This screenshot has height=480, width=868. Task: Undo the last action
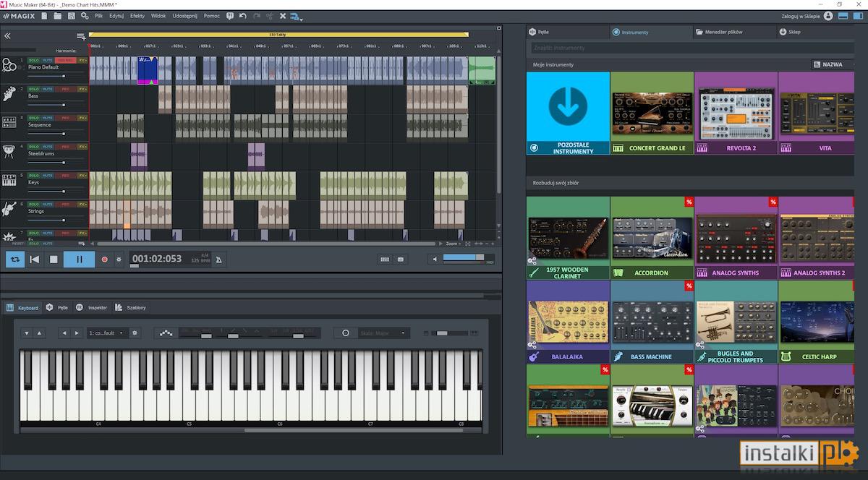(x=242, y=16)
